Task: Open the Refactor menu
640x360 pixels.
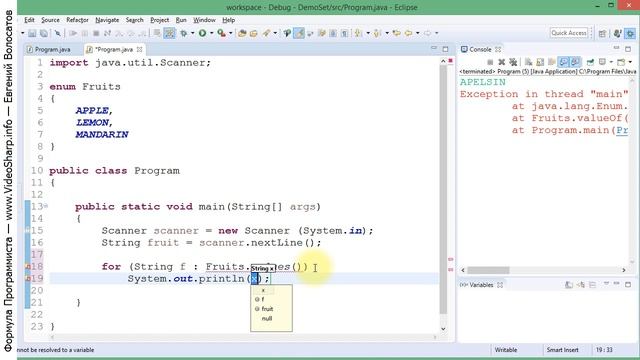Action: pyautogui.click(x=78, y=20)
